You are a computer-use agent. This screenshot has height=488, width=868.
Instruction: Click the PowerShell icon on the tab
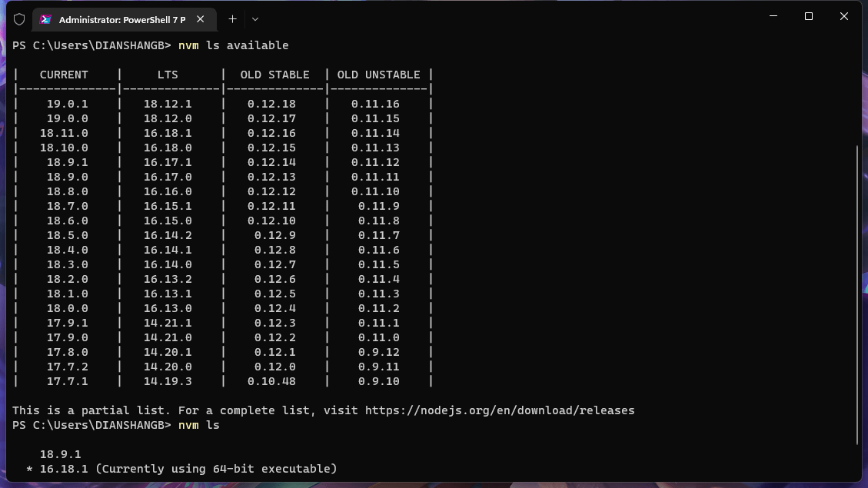pos(46,19)
